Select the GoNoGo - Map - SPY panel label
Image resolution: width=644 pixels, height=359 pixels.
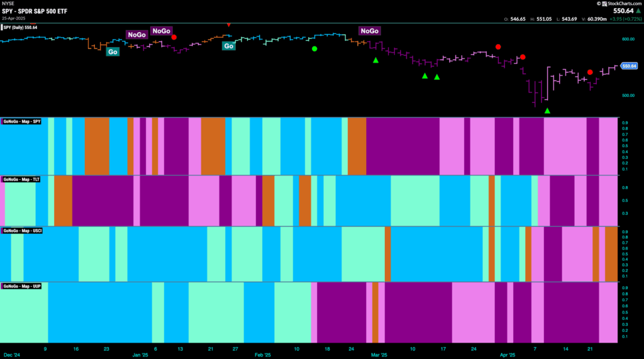(22, 121)
